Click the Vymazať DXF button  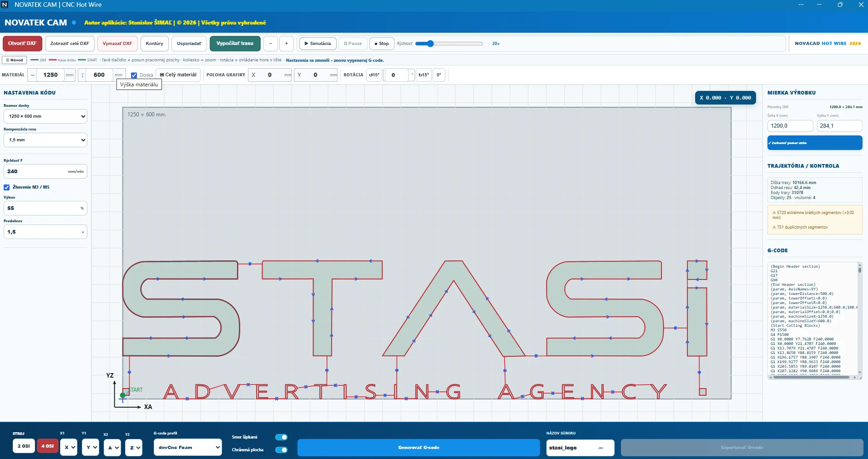[117, 44]
